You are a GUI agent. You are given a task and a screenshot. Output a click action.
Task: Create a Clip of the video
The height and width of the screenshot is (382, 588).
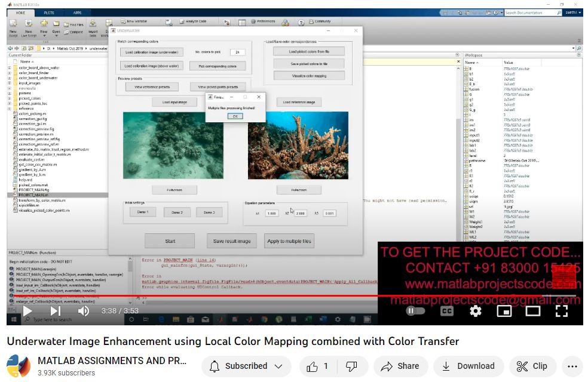pyautogui.click(x=532, y=366)
